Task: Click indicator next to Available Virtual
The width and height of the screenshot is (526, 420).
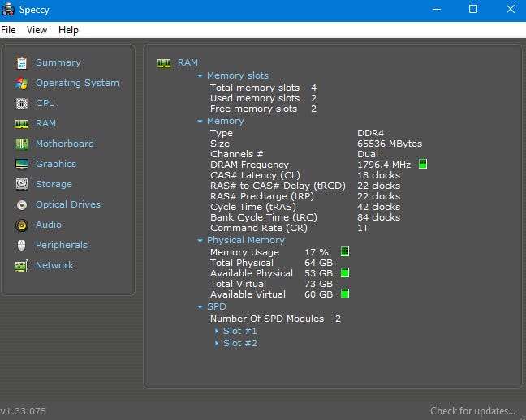Action: pos(345,294)
